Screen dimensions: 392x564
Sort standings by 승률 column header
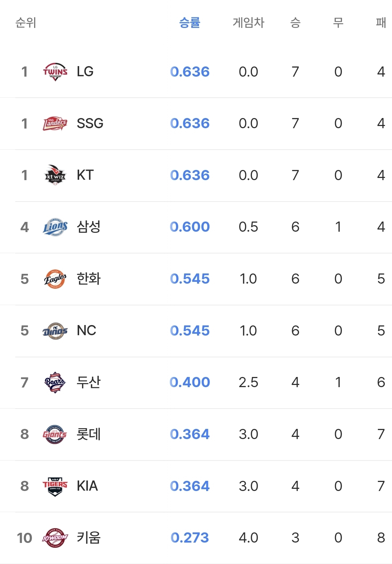(x=190, y=23)
